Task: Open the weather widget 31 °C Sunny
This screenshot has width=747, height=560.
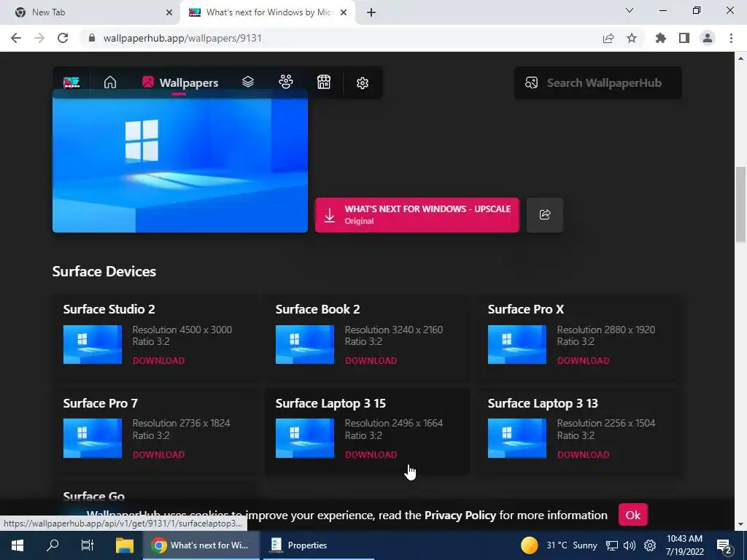Action: 559,545
